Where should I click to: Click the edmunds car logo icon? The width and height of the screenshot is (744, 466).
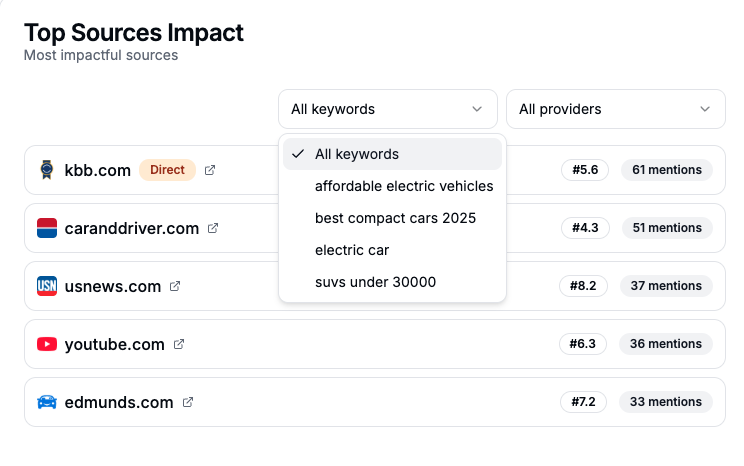46,402
